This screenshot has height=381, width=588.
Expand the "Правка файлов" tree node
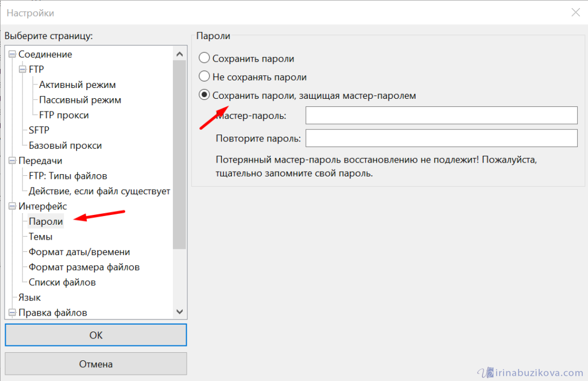[12, 313]
